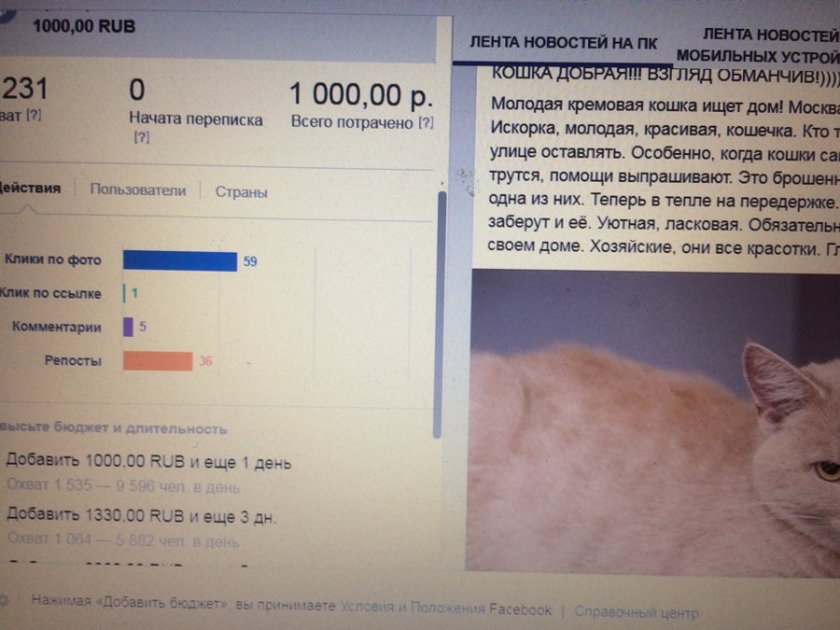Select the Лента новостей на ПК tab

pos(563,43)
